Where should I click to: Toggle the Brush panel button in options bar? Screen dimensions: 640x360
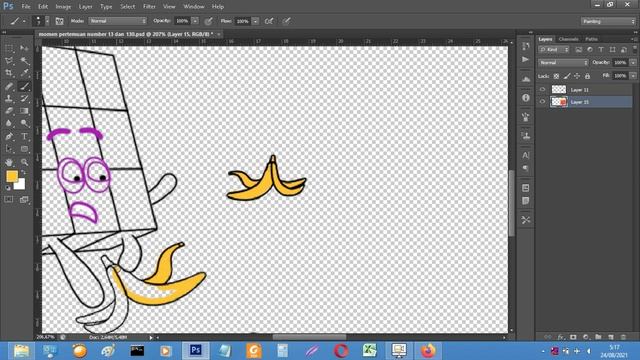[60, 21]
